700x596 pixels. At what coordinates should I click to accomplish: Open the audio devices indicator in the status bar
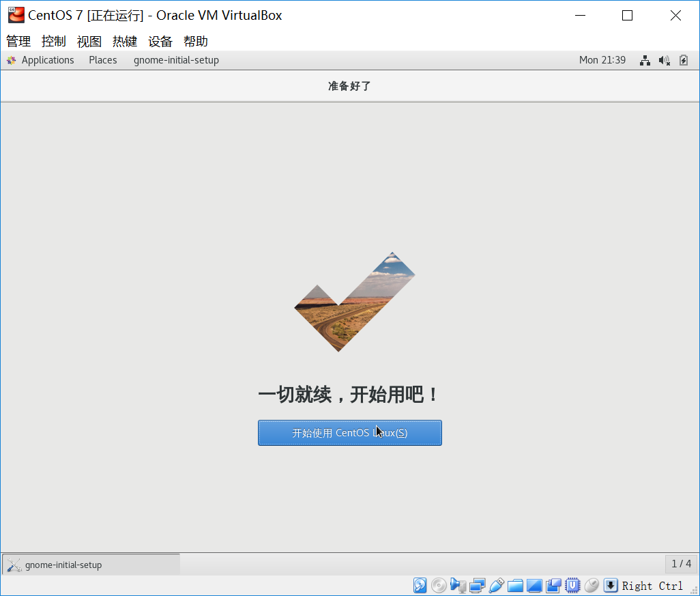tap(458, 585)
